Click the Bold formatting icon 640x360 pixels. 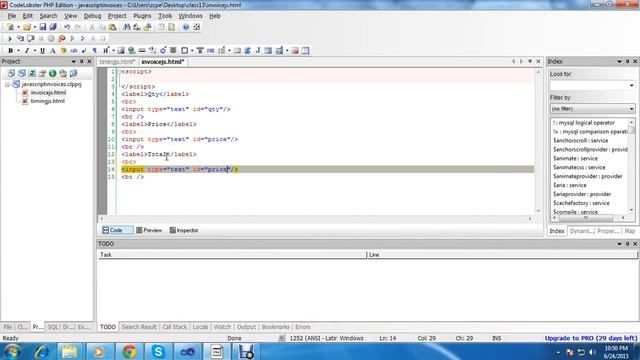(10, 51)
